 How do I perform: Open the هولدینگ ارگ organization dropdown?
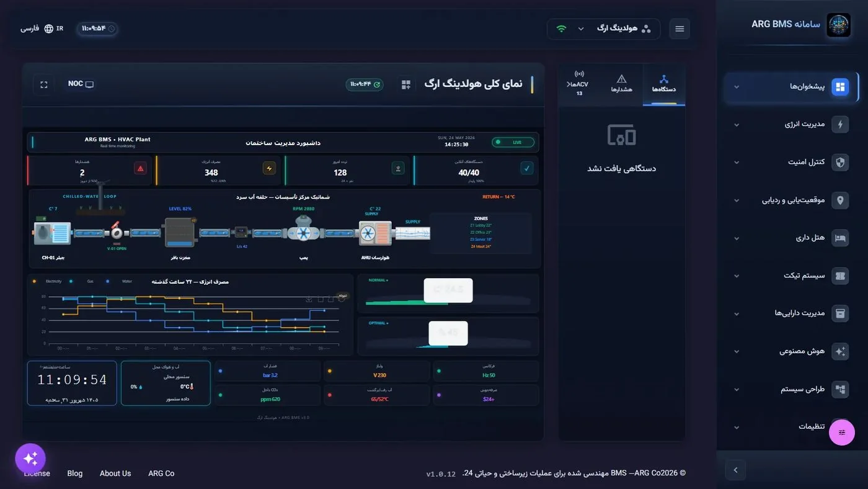pos(603,29)
